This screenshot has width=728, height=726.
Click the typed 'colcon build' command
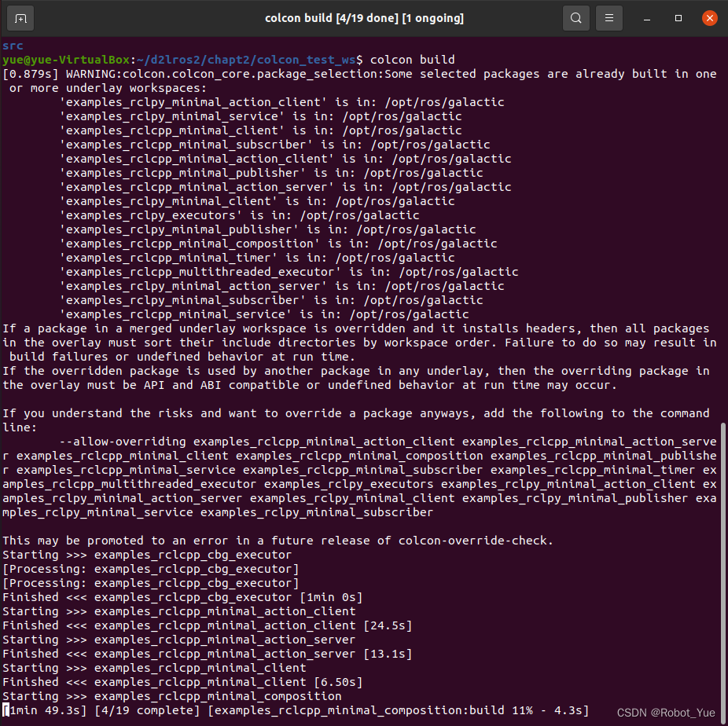pyautogui.click(x=412, y=60)
